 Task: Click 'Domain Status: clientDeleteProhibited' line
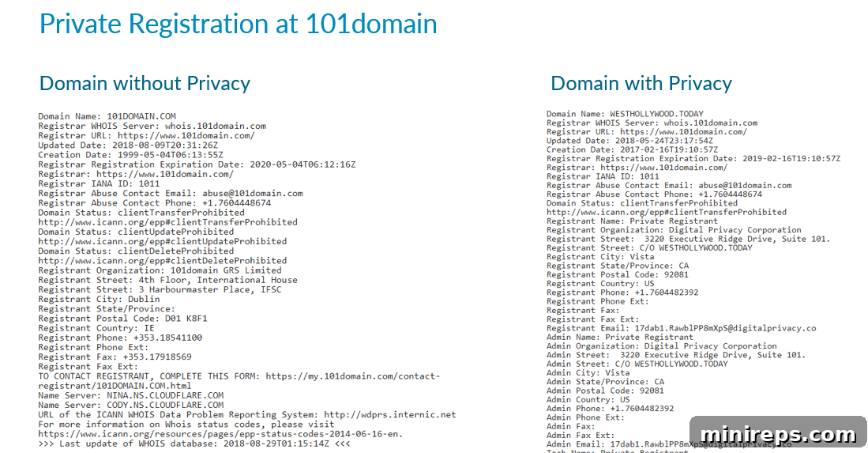[136, 251]
